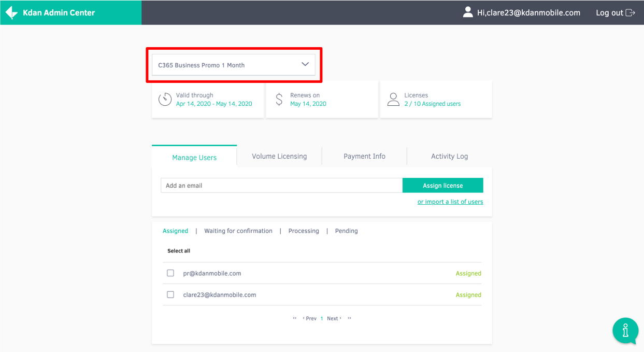
Task: Switch to the Volume Licensing tab
Action: (x=279, y=156)
